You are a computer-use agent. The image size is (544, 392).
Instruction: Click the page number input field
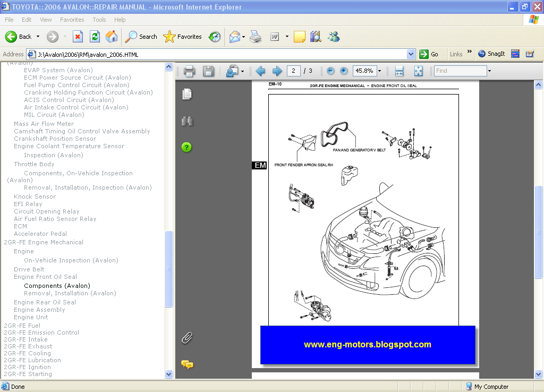(293, 71)
